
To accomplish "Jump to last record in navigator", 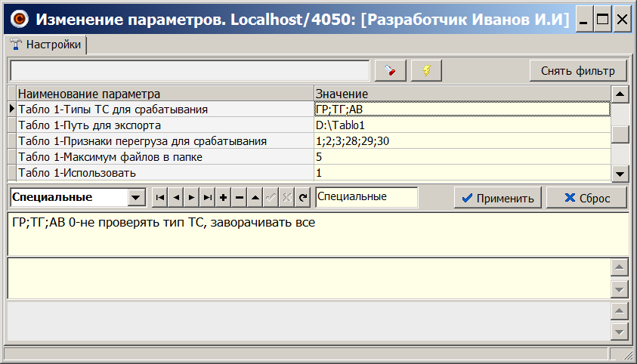I will coord(207,198).
